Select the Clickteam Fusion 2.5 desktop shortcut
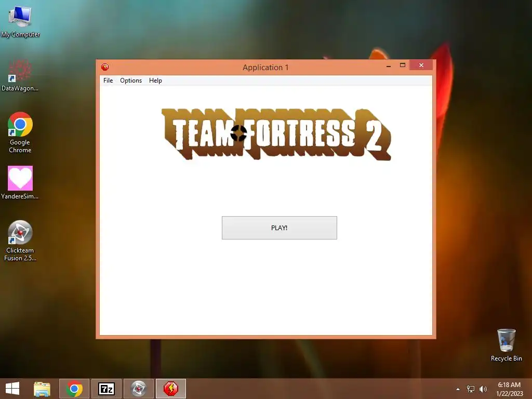532x399 pixels. [x=20, y=241]
